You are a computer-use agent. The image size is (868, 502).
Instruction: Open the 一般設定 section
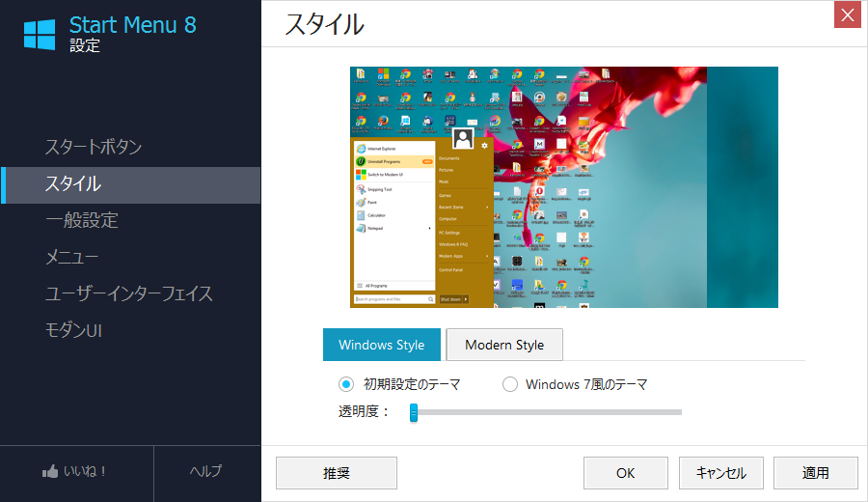[82, 220]
